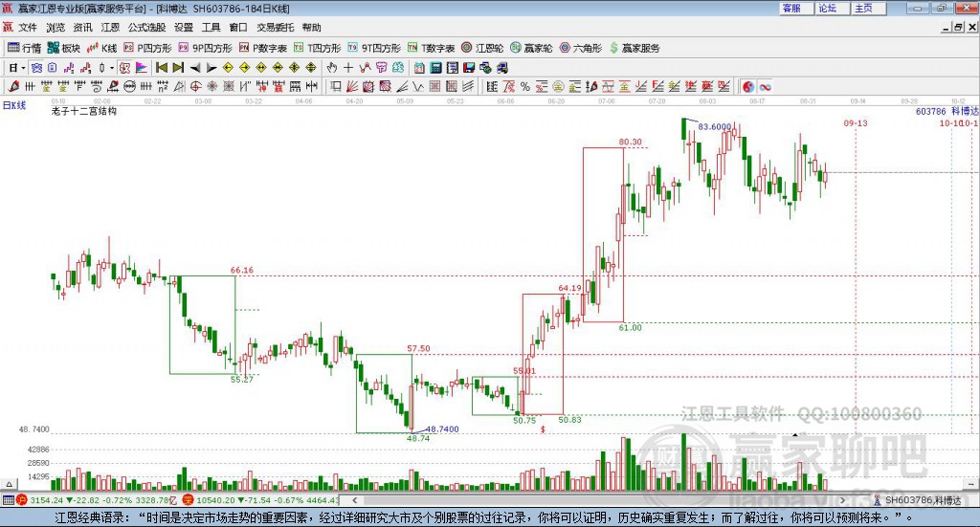Collapse volume panel with up triangle

click(x=9, y=484)
